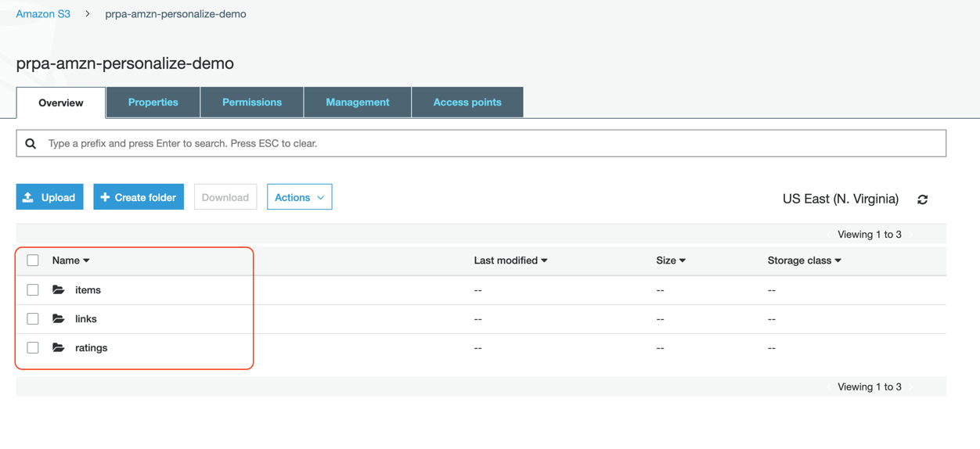Check the items folder checkbox
The width and height of the screenshot is (980, 449).
pos(33,289)
